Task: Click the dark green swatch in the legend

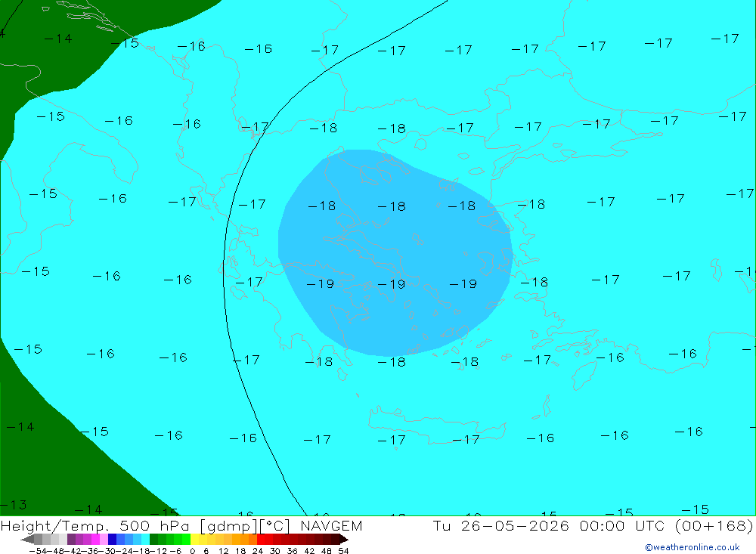Action: pos(153,539)
